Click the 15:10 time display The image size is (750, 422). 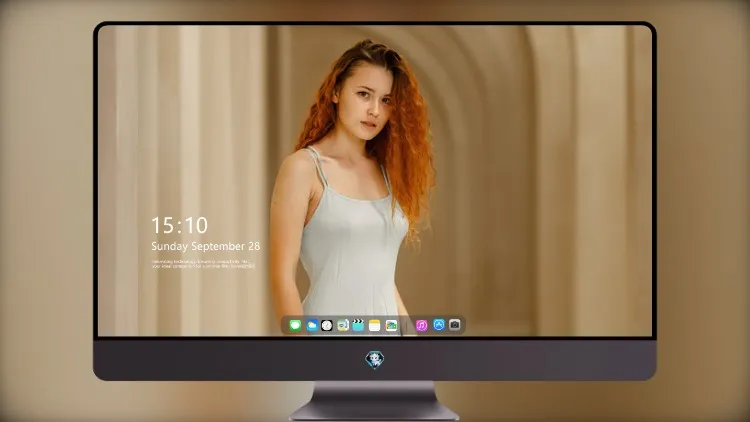179,225
